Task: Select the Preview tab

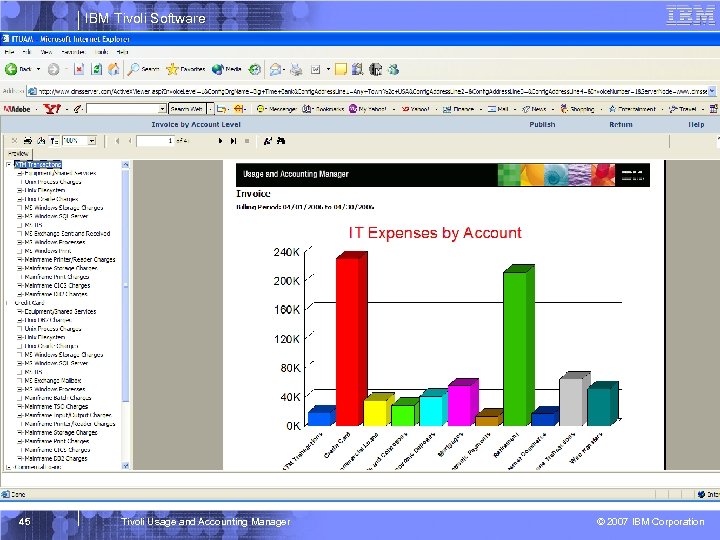Action: point(18,154)
